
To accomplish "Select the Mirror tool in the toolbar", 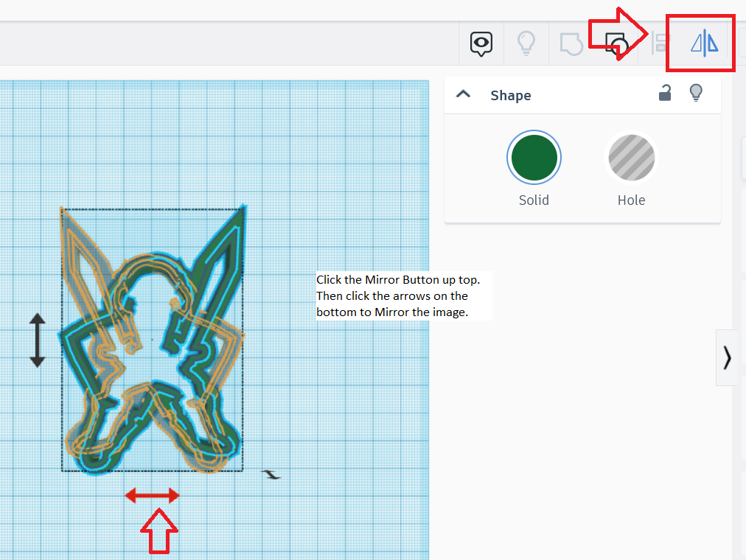I will click(x=700, y=43).
